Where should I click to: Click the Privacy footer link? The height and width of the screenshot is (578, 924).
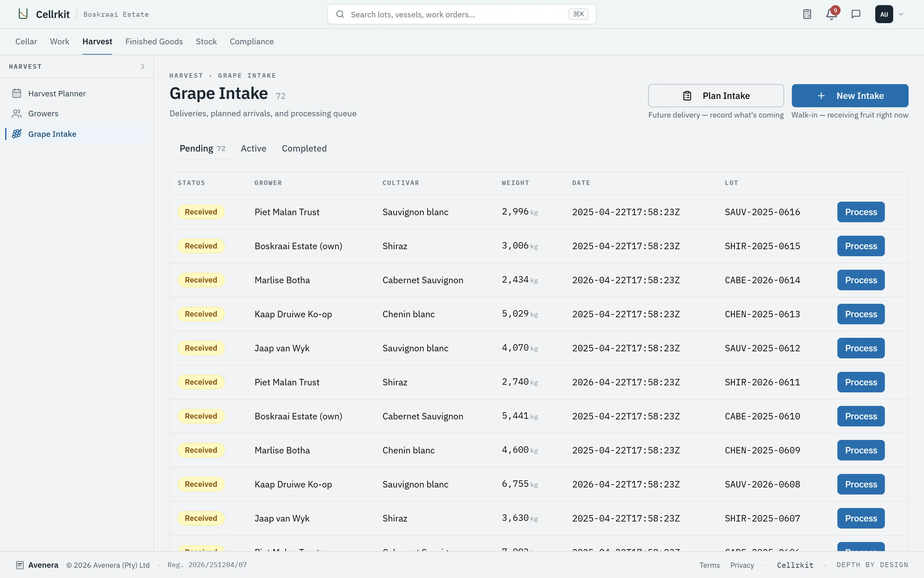coord(742,565)
